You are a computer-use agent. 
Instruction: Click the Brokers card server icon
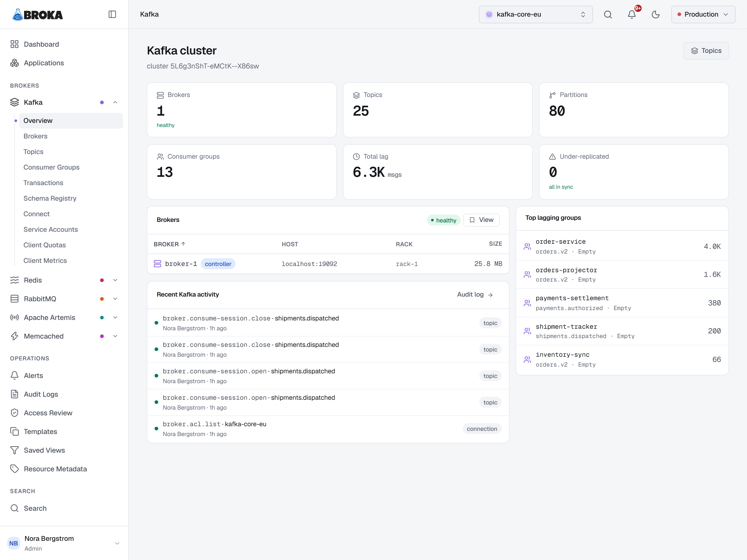160,95
